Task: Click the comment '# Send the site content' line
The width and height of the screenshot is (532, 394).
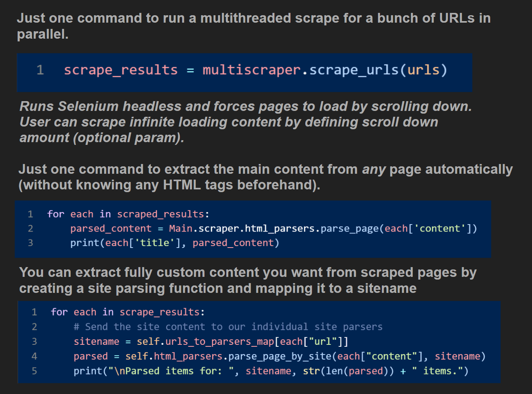Action: click(x=228, y=327)
